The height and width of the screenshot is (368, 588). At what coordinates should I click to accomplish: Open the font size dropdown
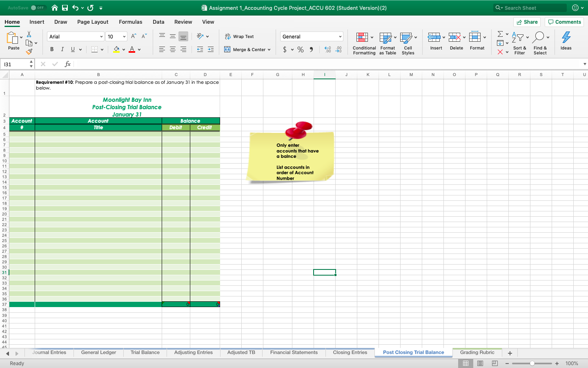pyautogui.click(x=124, y=37)
